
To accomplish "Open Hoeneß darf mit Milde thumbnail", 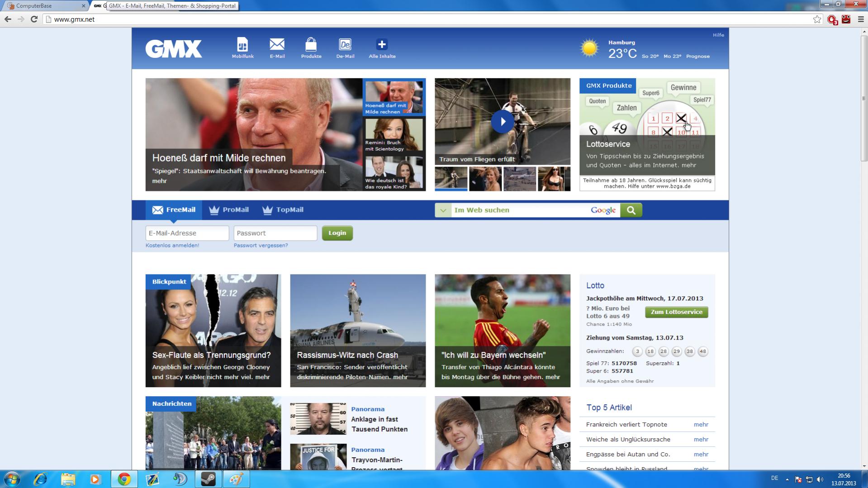I will point(394,98).
